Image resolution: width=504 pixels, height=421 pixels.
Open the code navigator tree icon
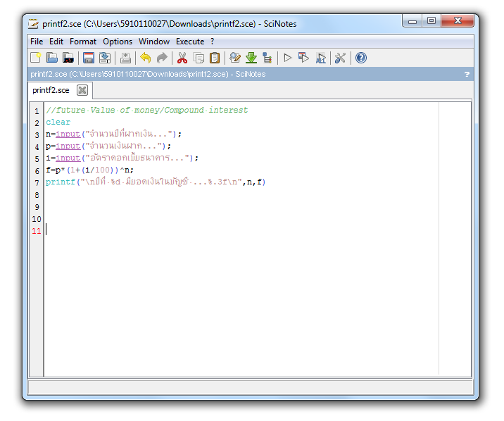pyautogui.click(x=267, y=58)
